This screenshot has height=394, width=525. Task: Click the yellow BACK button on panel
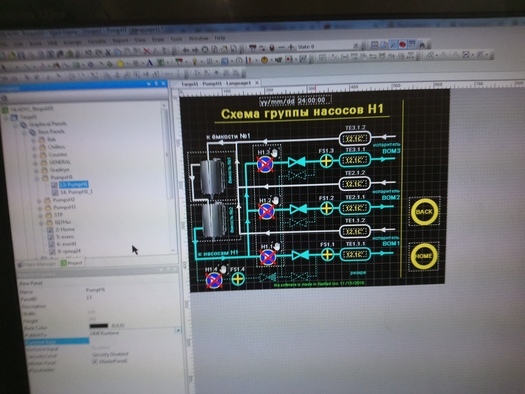[424, 212]
